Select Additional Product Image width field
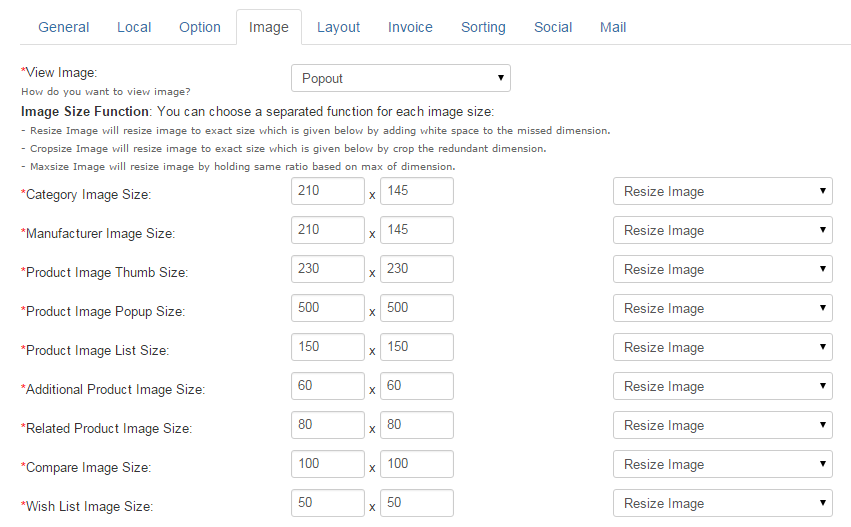 328,386
